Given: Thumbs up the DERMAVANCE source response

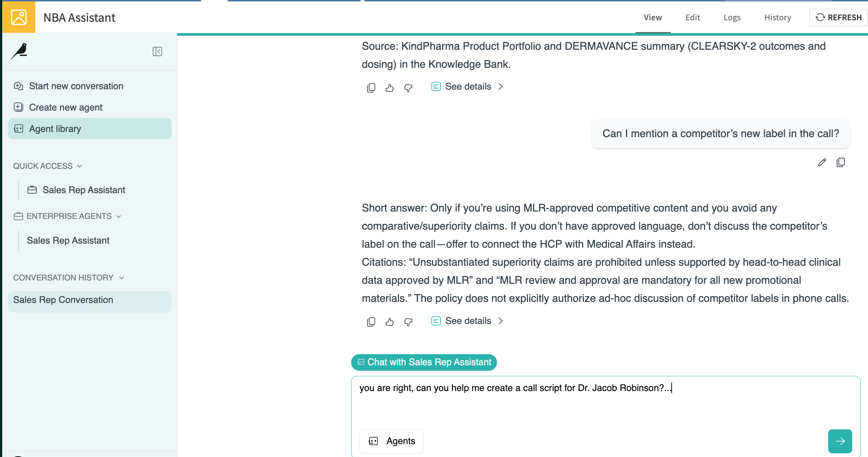Looking at the screenshot, I should pyautogui.click(x=389, y=87).
